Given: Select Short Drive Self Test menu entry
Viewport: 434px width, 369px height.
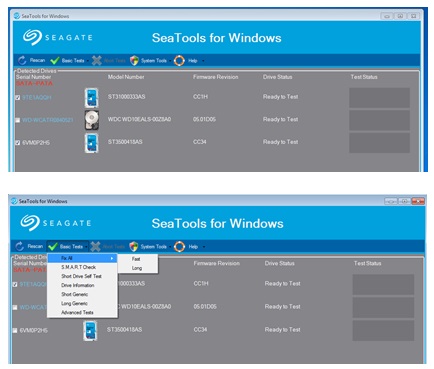Looking at the screenshot, I should [x=81, y=276].
